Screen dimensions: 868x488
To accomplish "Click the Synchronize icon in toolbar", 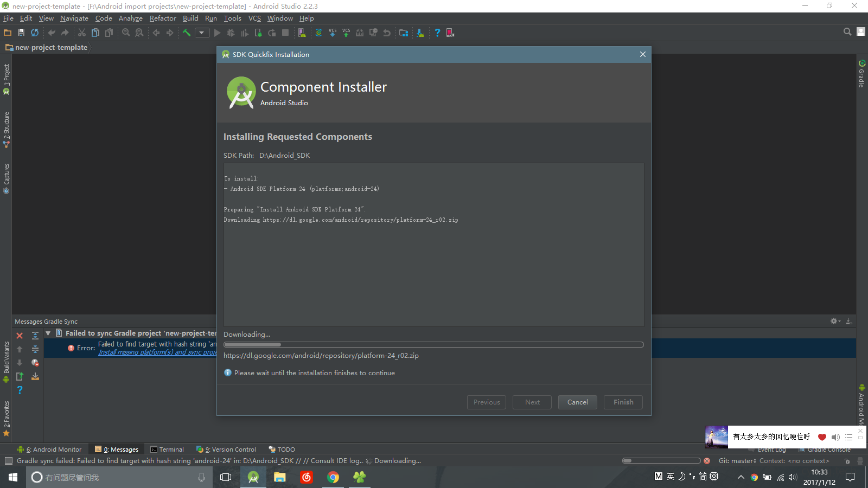I will (35, 33).
